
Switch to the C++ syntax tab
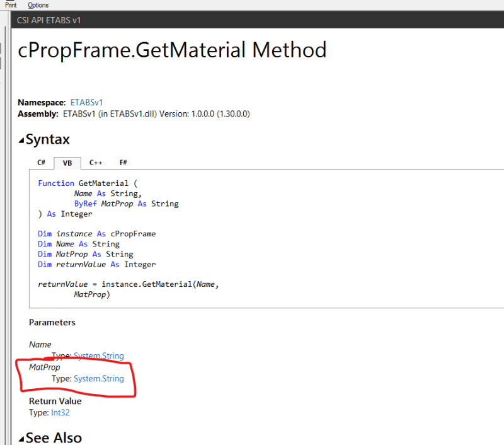click(x=96, y=163)
